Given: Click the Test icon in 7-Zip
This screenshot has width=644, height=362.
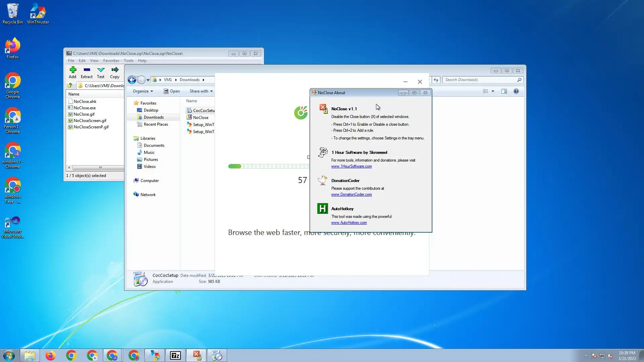Looking at the screenshot, I should point(101,72).
